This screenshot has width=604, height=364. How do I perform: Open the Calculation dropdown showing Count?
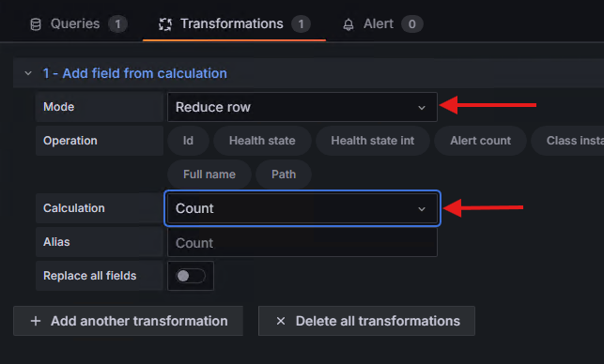pyautogui.click(x=302, y=208)
